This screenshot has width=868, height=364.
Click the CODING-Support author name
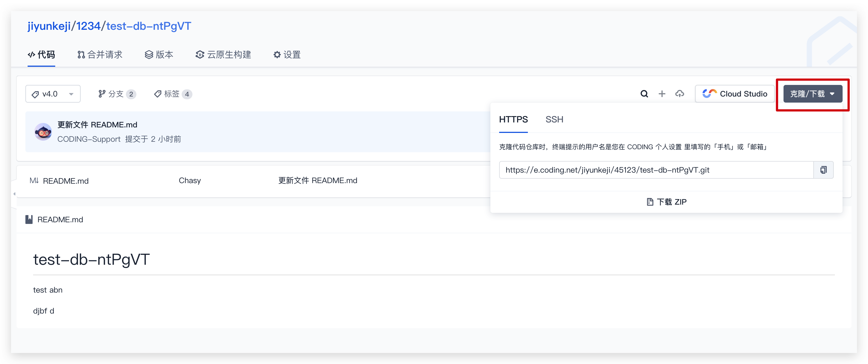pyautogui.click(x=89, y=139)
